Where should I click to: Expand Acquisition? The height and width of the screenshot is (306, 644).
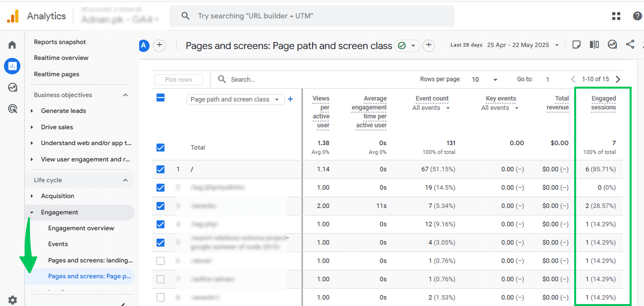click(x=32, y=196)
